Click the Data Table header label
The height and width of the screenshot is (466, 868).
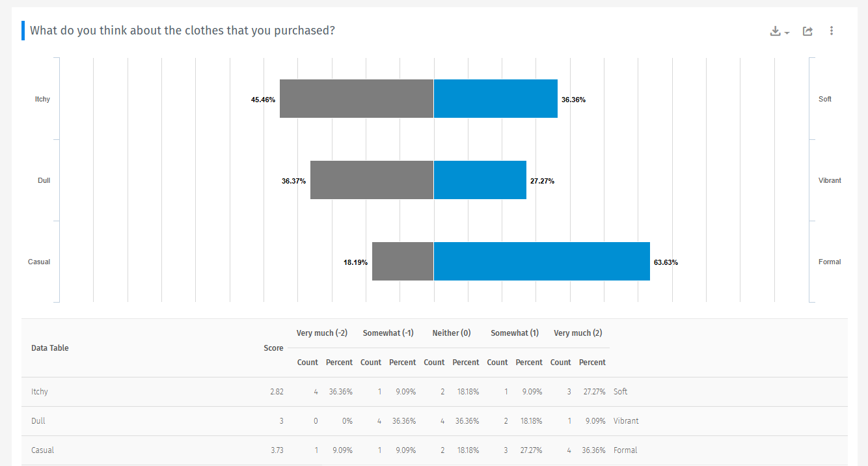pos(48,348)
